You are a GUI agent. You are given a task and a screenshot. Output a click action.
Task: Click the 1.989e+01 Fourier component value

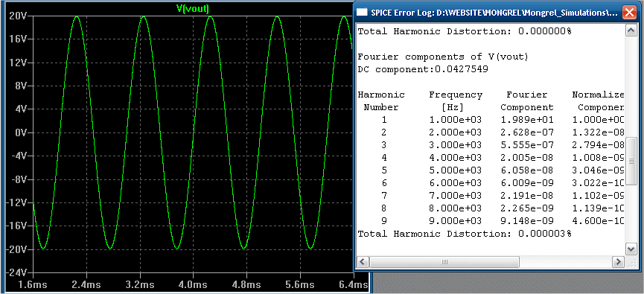[x=527, y=120]
